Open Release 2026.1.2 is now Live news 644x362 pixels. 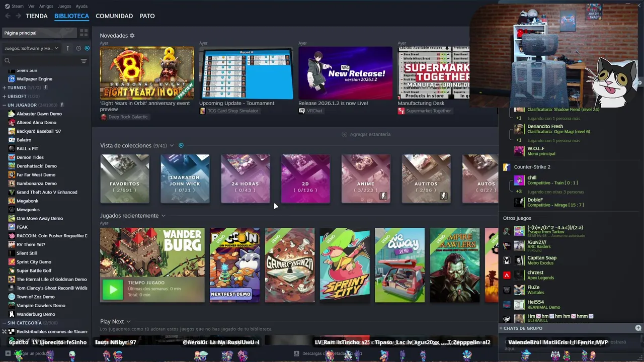click(x=345, y=73)
